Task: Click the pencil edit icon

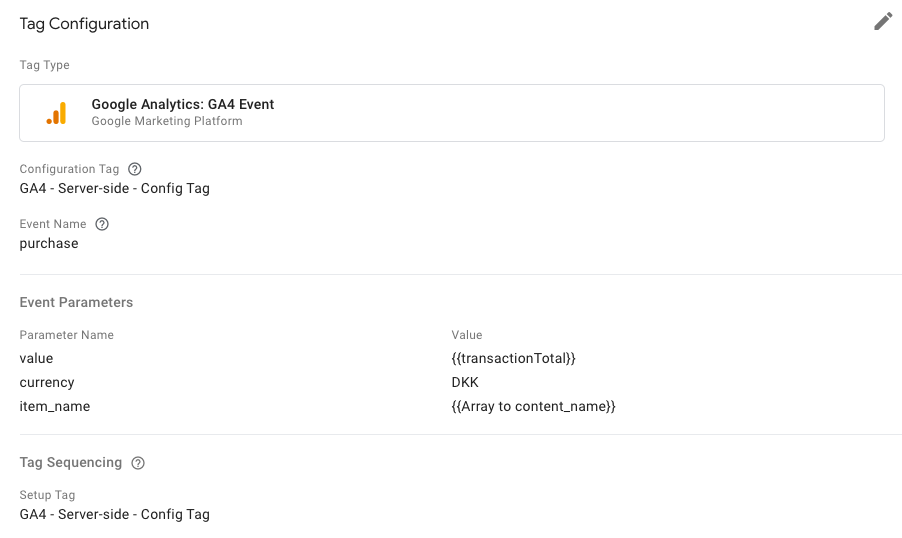Action: (x=883, y=22)
